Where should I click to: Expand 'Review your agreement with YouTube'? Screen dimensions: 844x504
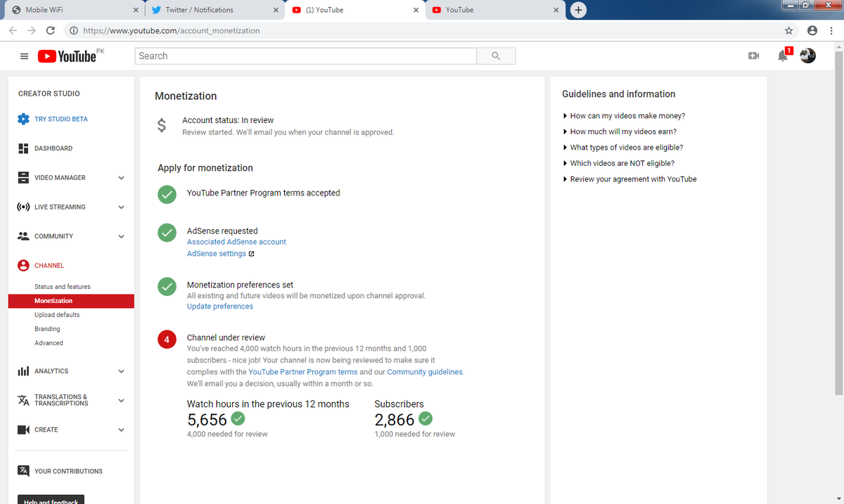(629, 179)
